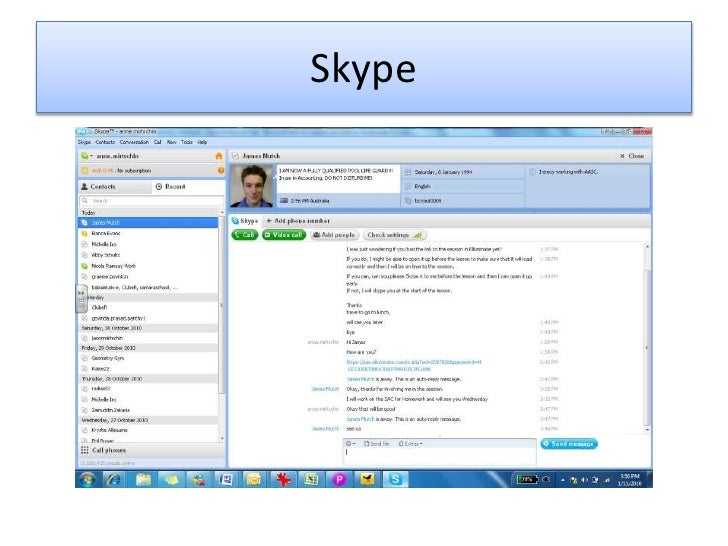The image size is (728, 546).
Task: Click the birthday calendar icon in profile
Action: pos(408,172)
